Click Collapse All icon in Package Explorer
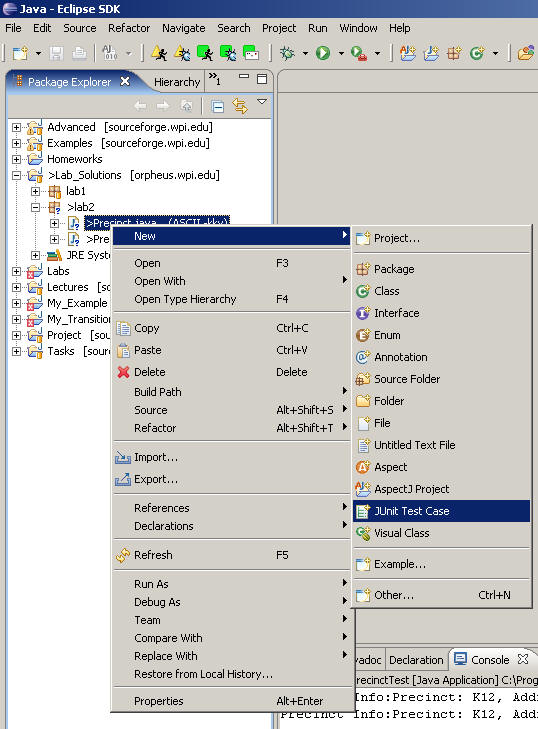This screenshot has height=729, width=538. pos(217,106)
